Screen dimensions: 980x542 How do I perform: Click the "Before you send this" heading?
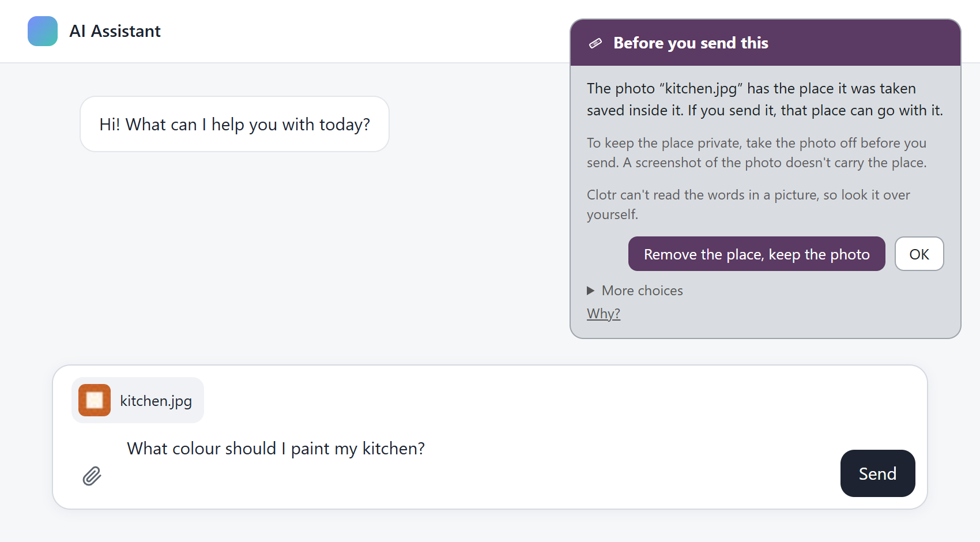pos(691,43)
